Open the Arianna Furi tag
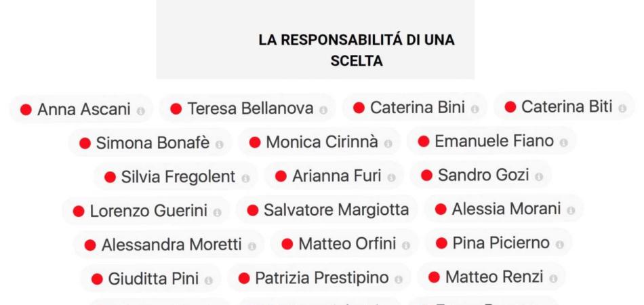 tap(334, 176)
